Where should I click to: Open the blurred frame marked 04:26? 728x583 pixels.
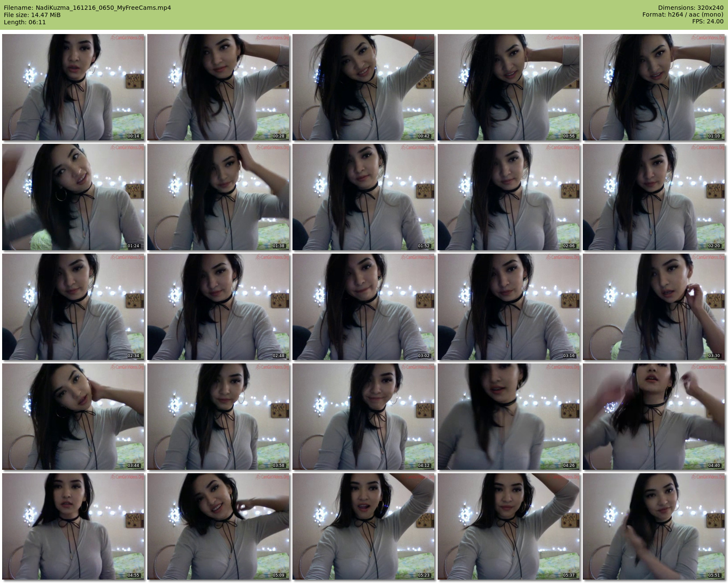click(x=508, y=417)
